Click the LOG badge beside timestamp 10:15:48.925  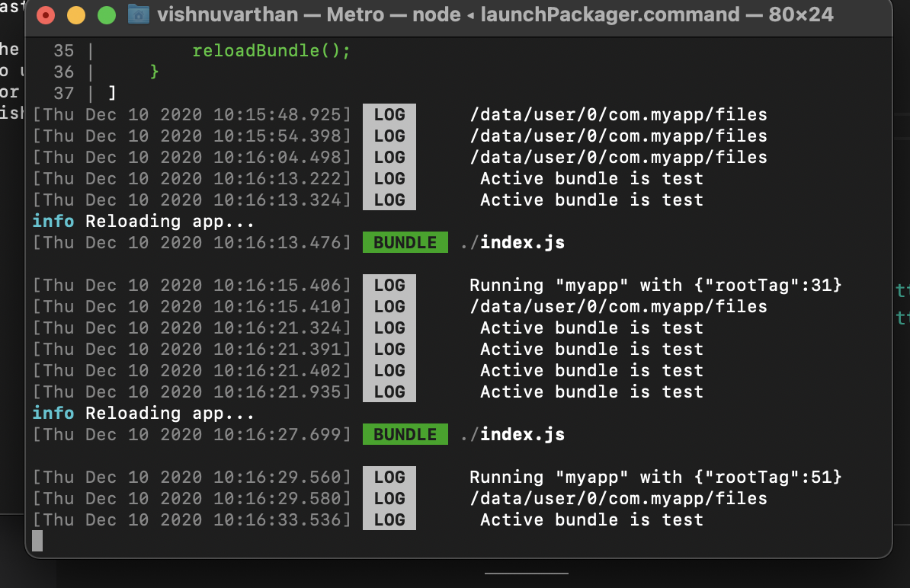pyautogui.click(x=389, y=114)
